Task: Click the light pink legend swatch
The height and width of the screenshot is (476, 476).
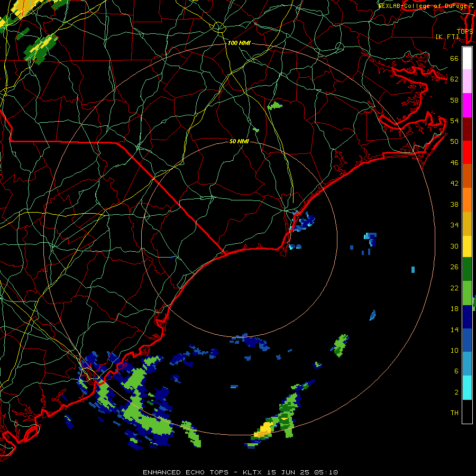Action: click(467, 81)
